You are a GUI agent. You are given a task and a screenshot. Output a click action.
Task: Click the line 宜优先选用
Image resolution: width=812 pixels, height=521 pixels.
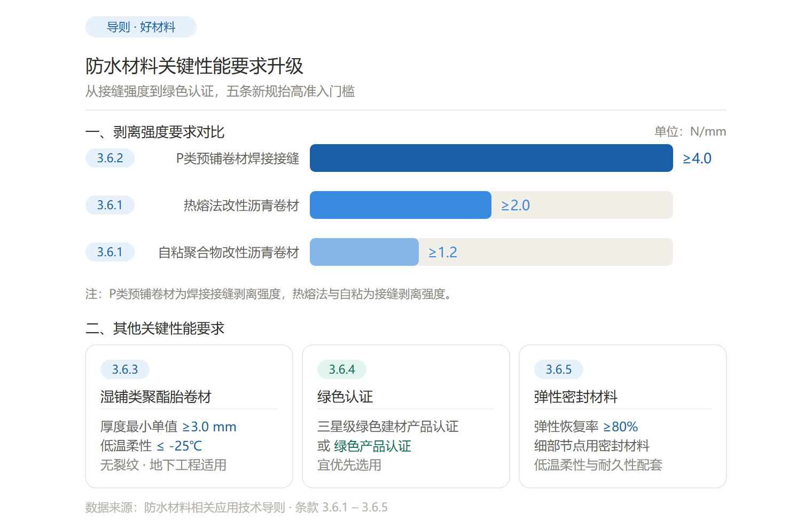tap(349, 465)
